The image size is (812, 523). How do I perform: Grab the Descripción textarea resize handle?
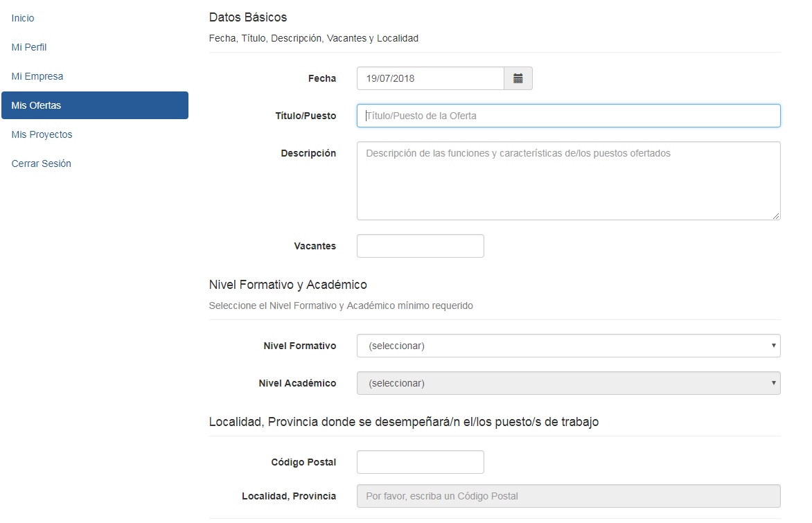pyautogui.click(x=776, y=216)
